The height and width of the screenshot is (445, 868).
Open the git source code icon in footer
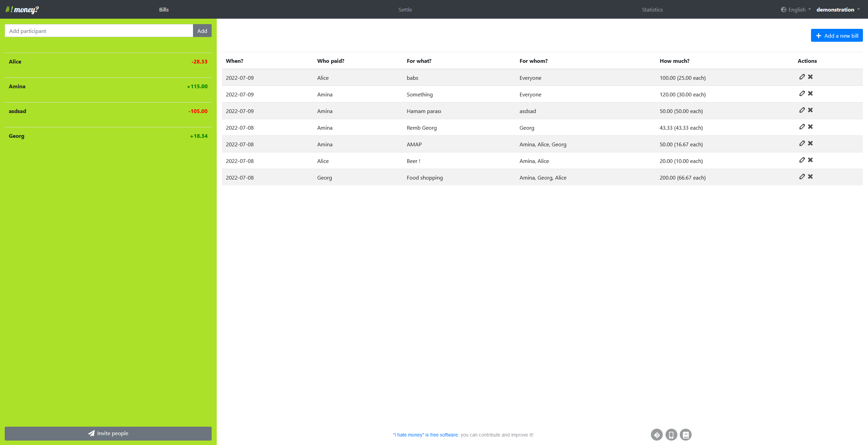657,434
